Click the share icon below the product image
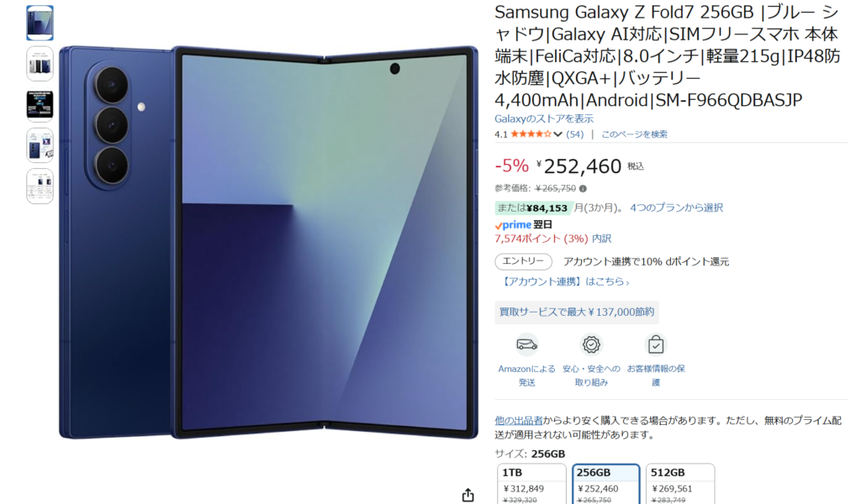Viewport: 861px width, 504px height. click(x=467, y=496)
